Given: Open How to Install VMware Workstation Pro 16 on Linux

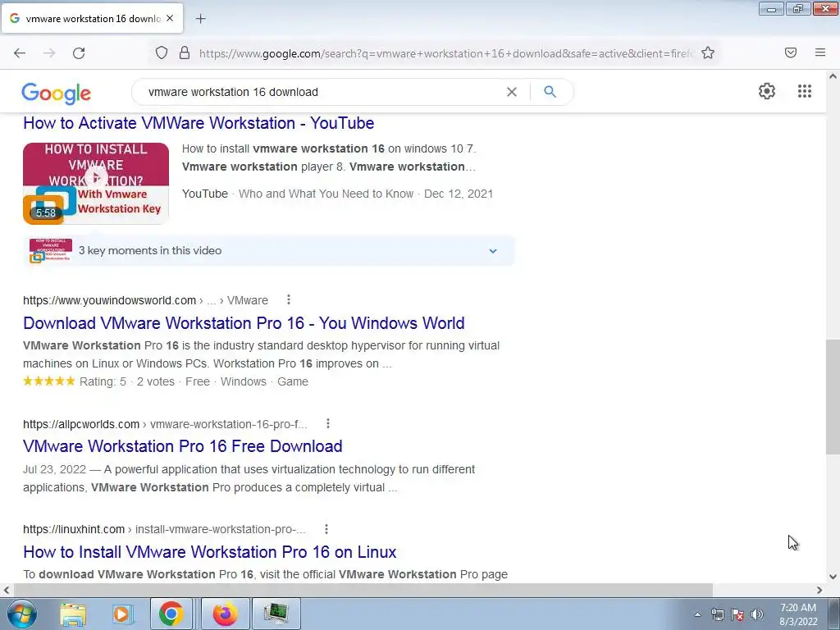Looking at the screenshot, I should [209, 552].
